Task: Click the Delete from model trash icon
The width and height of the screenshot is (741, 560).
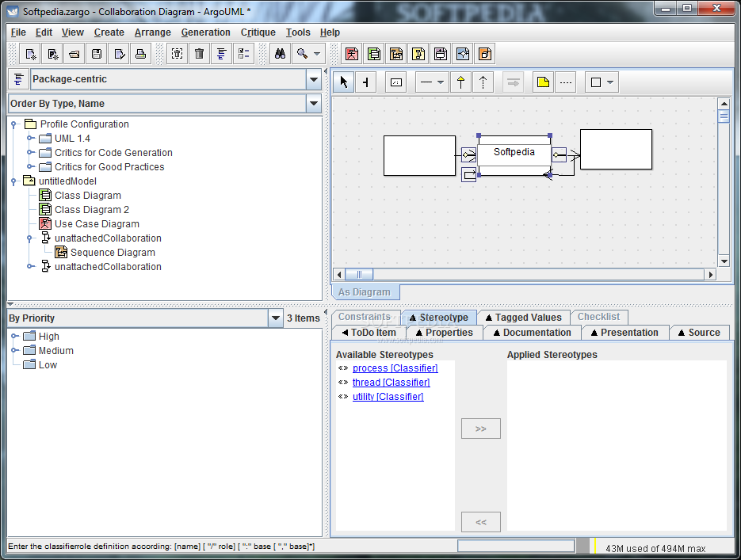Action: (x=200, y=54)
